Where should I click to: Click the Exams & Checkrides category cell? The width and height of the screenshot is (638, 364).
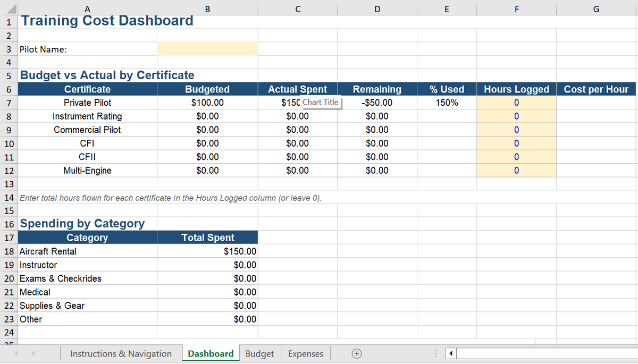(87, 278)
